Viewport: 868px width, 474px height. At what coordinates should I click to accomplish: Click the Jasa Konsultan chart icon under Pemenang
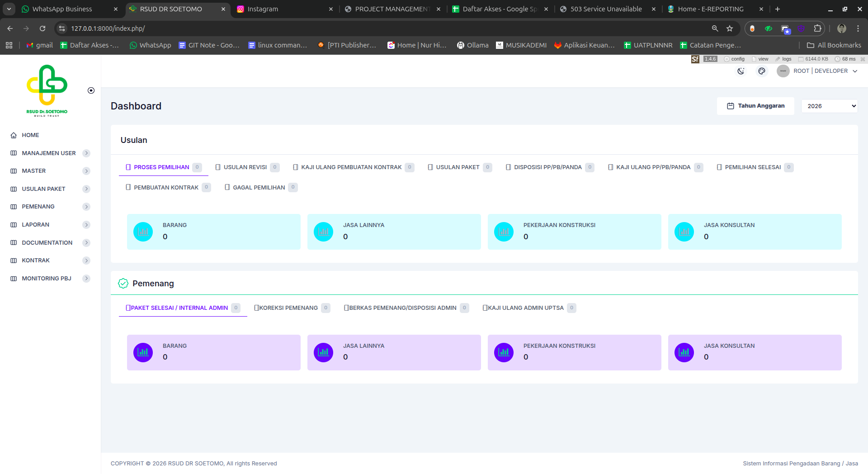point(684,352)
